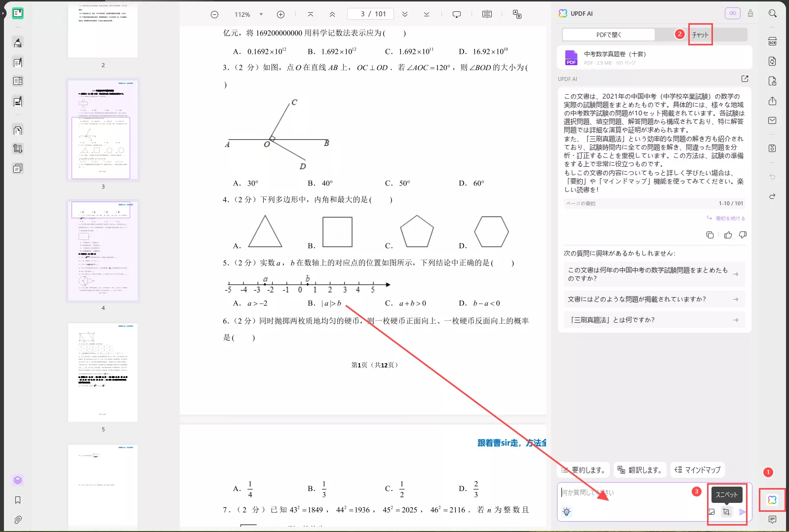Open the zoom level dropdown
Viewport: 789px width, 532px height.
tap(261, 14)
